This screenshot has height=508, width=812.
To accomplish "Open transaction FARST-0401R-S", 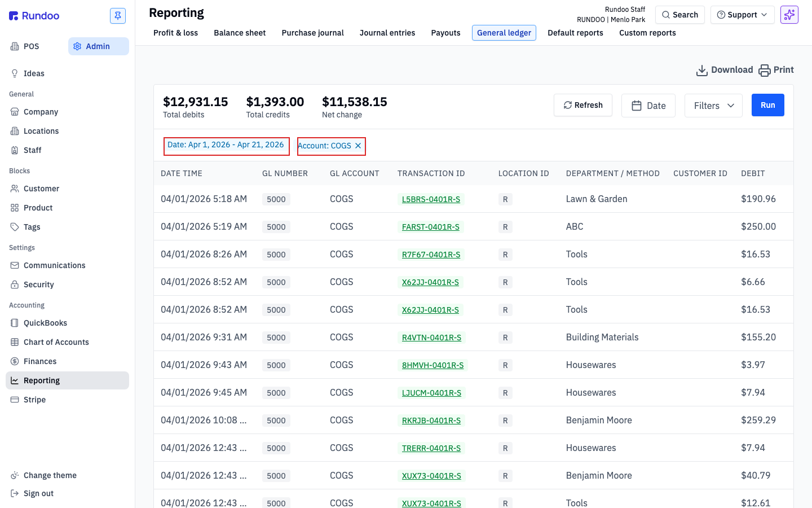I will click(431, 227).
